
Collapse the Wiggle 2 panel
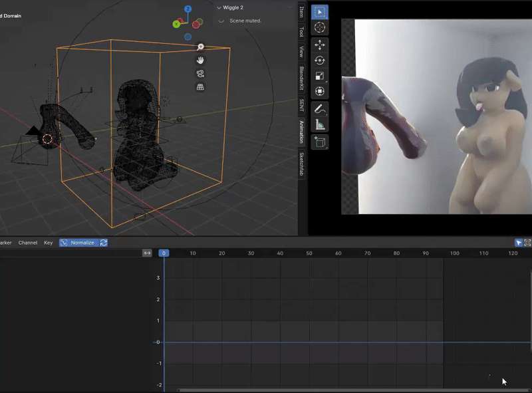219,8
